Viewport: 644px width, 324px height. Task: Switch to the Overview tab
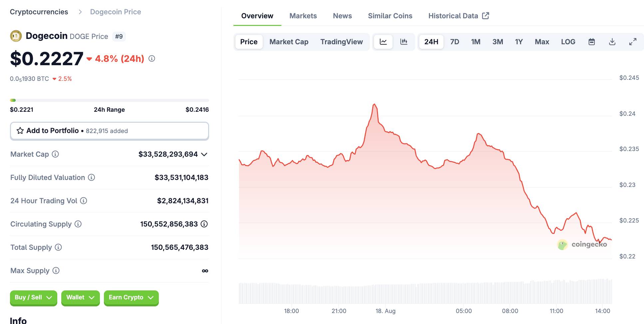[x=257, y=16]
